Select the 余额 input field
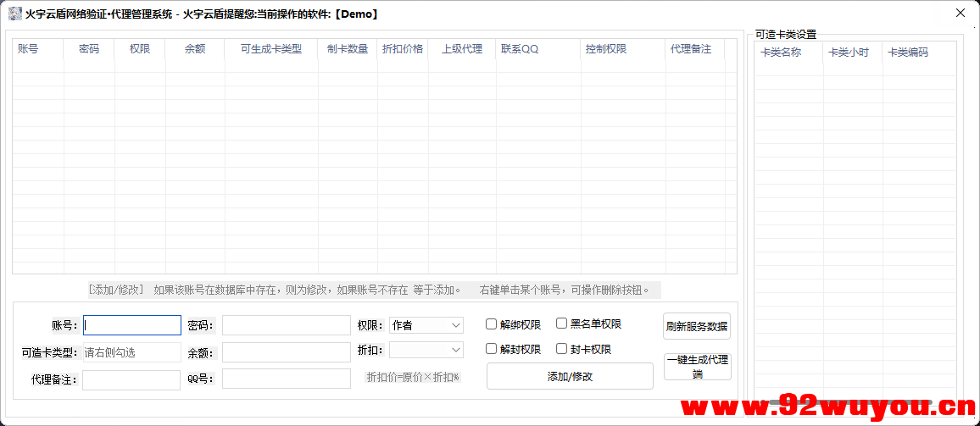Screen dimensions: 980x426 [286, 352]
